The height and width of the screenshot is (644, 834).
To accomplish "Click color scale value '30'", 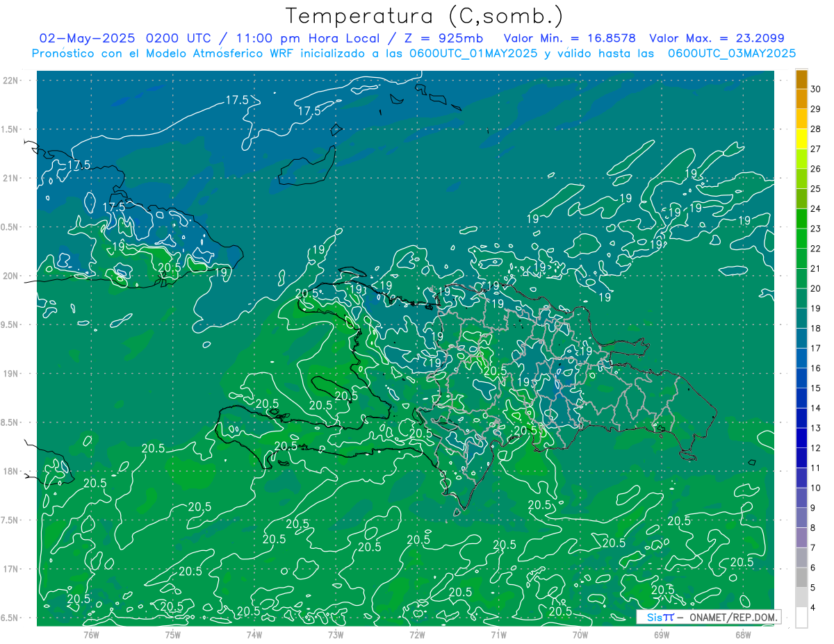I will 816,89.
